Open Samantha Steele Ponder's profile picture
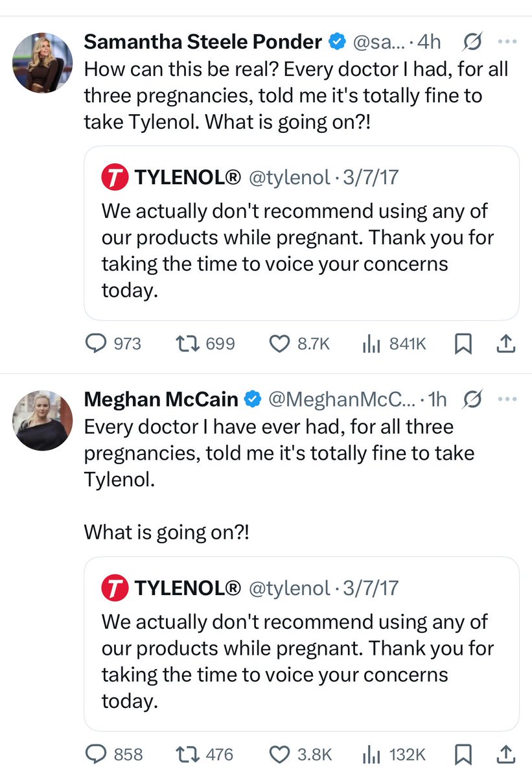The height and width of the screenshot is (778, 532). (43, 62)
